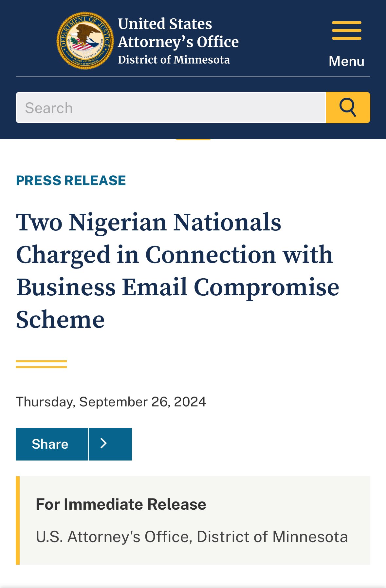Click the yellow double-line divider below the headline
This screenshot has width=386, height=588.
[41, 364]
